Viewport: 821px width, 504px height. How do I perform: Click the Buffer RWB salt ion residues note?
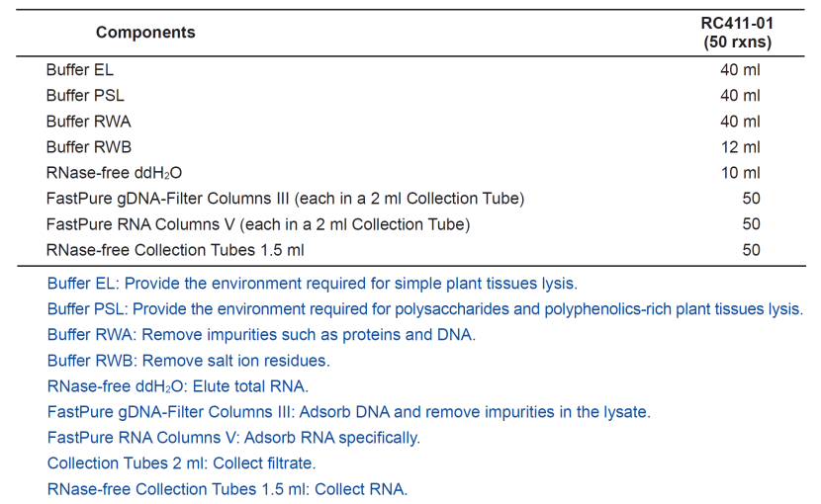[x=189, y=361]
